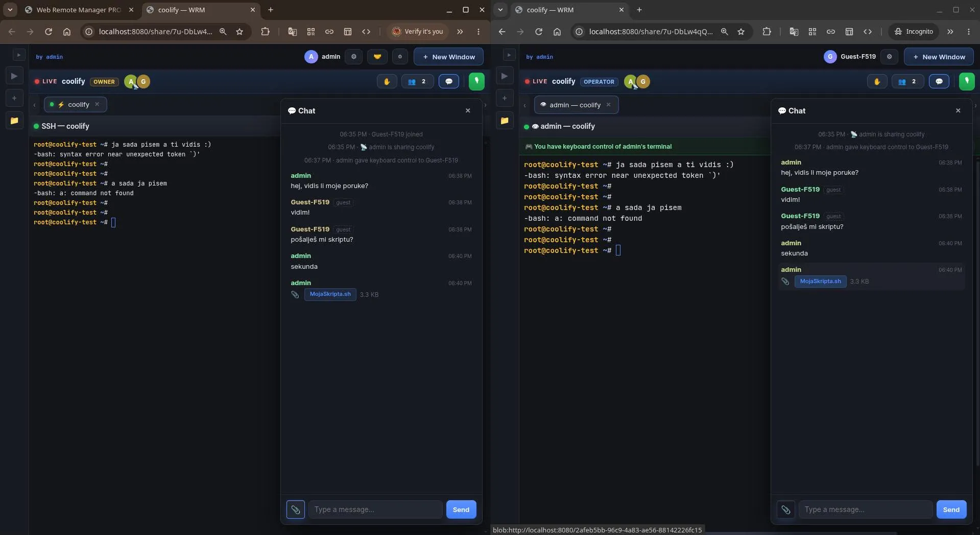Go home in Incognito browser
The image size is (980, 535).
(x=557, y=32)
